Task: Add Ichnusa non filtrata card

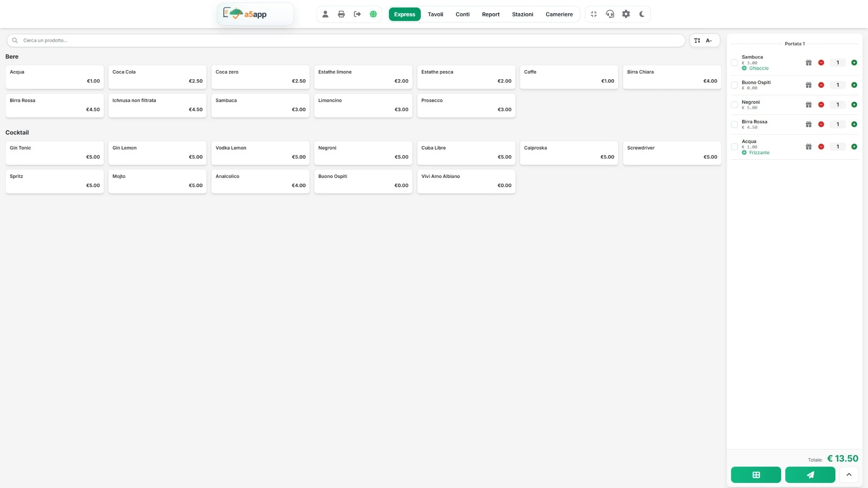Action: 157,105
